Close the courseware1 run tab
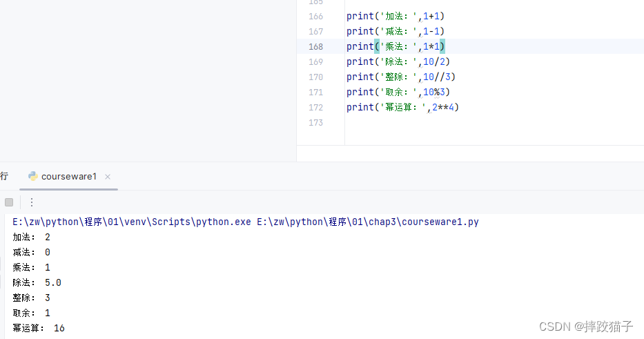The image size is (644, 339). (108, 177)
